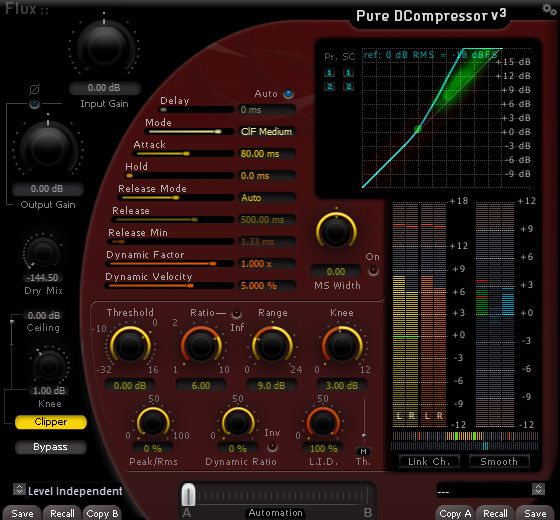
Task: Click Recall for preset slot B
Action: click(495, 514)
